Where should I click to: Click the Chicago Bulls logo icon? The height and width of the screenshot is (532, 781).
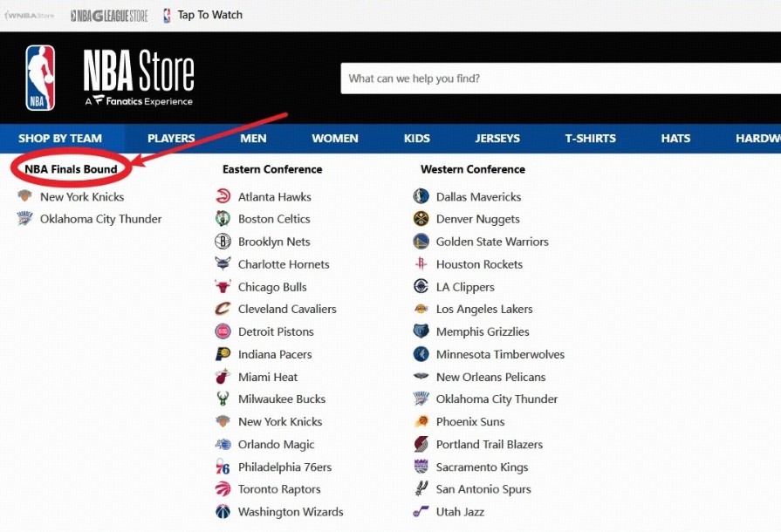tap(223, 287)
